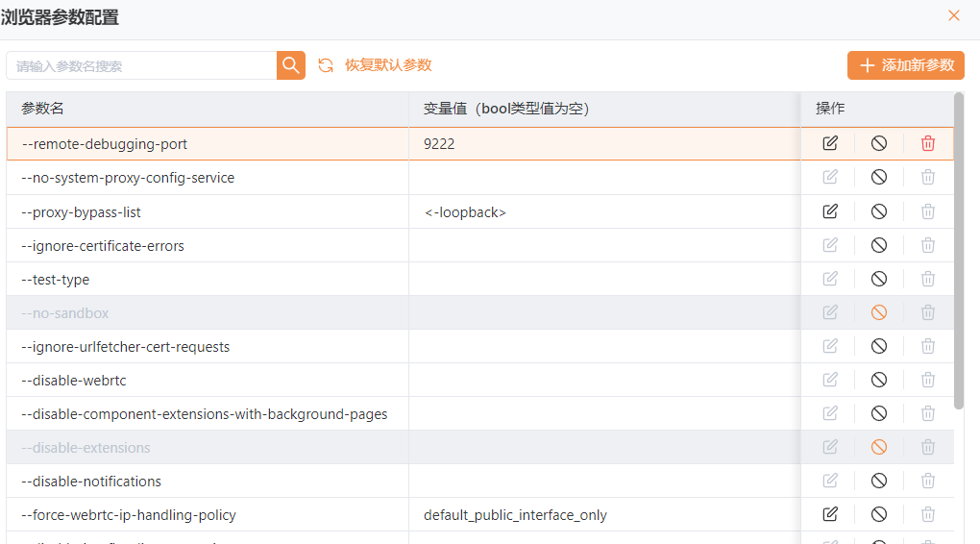Close the 浏览器参数配置 dialog
Image resolution: width=980 pixels, height=544 pixels.
pyautogui.click(x=954, y=15)
